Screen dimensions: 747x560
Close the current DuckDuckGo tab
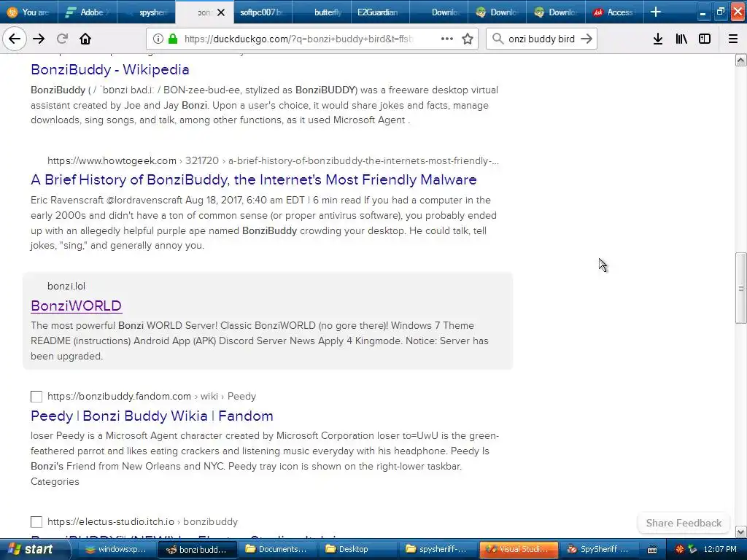(x=221, y=12)
